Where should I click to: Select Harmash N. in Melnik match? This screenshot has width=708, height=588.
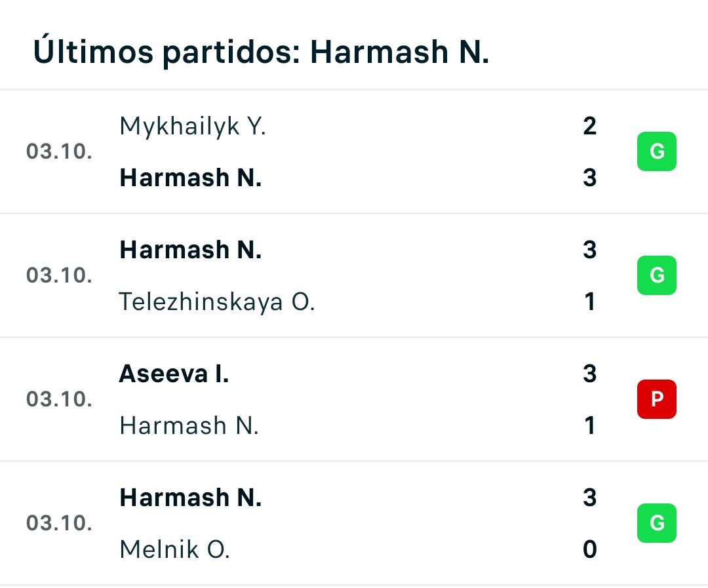coord(191,498)
